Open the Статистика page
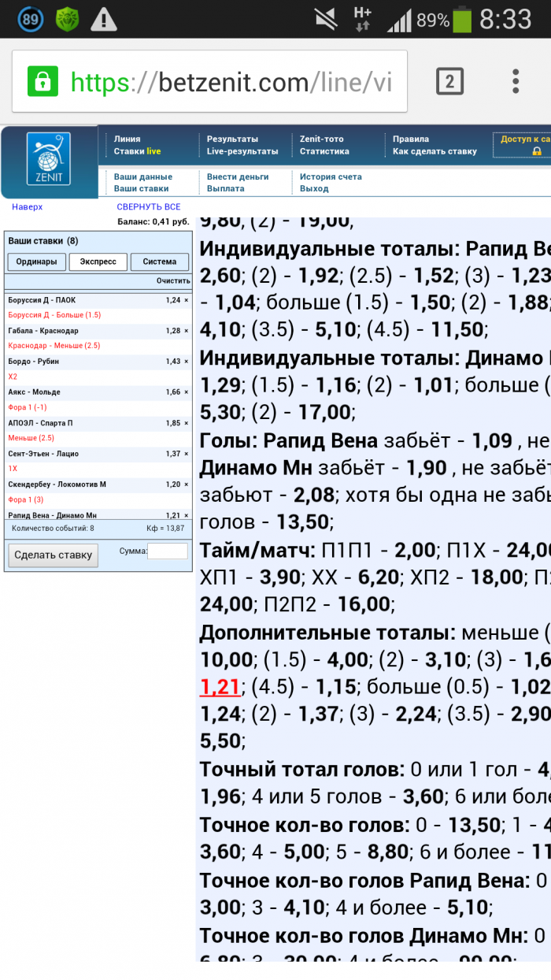 point(324,151)
